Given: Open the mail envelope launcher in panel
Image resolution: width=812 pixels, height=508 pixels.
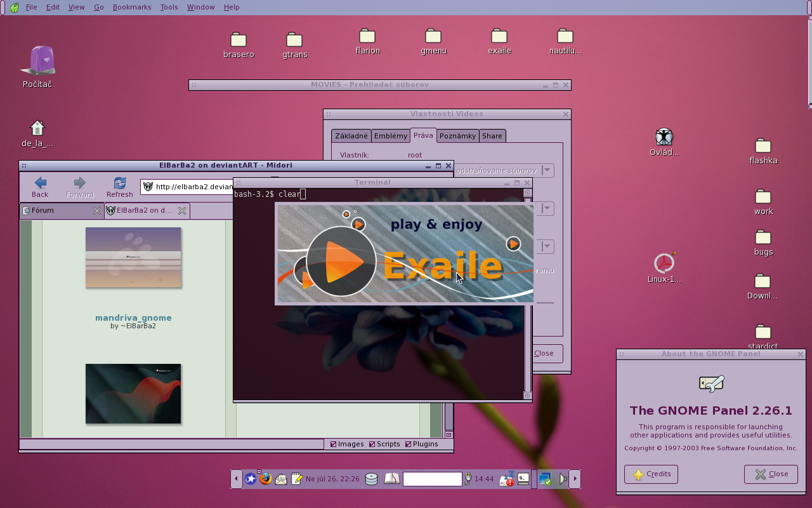Looking at the screenshot, I should 281,479.
